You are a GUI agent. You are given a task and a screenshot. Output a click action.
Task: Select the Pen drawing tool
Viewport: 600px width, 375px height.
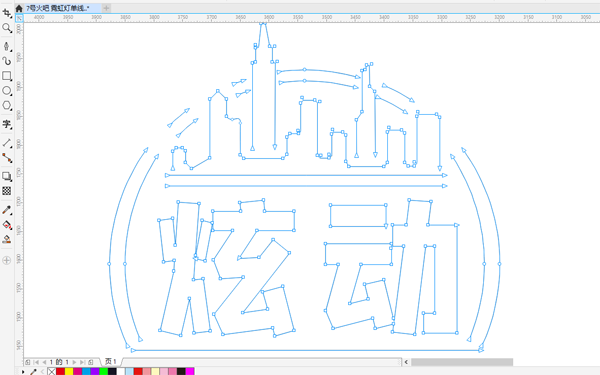click(x=7, y=47)
